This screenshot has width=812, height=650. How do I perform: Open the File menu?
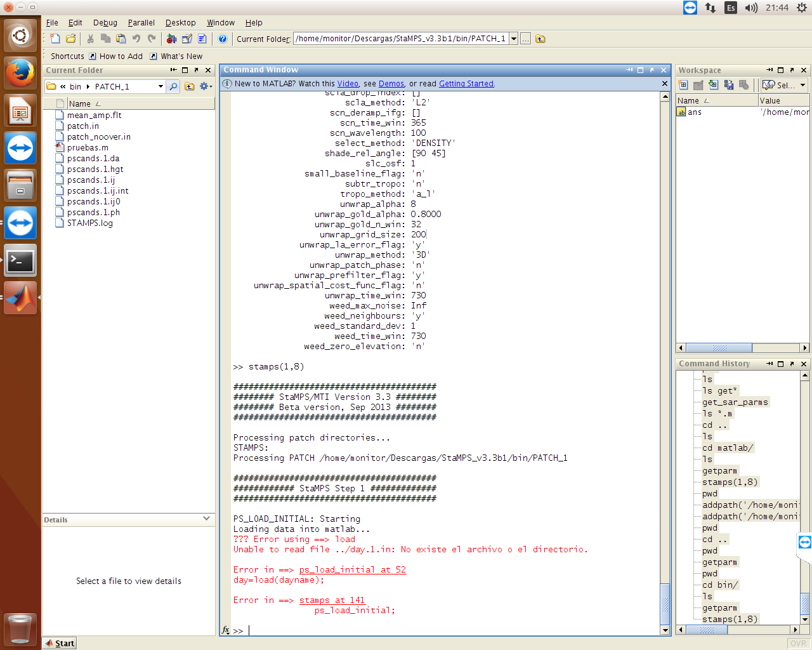tap(52, 22)
